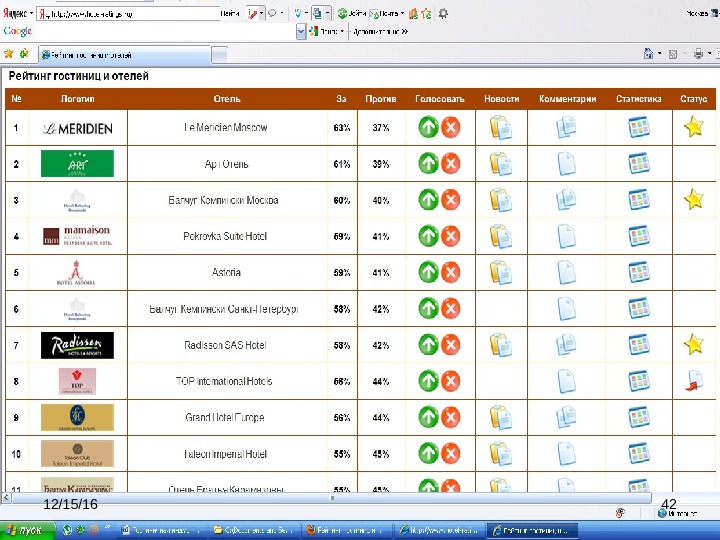The height and width of the screenshot is (540, 720).
Task: Vote up Radisson SAS Hotel with green arrow
Action: (x=428, y=344)
